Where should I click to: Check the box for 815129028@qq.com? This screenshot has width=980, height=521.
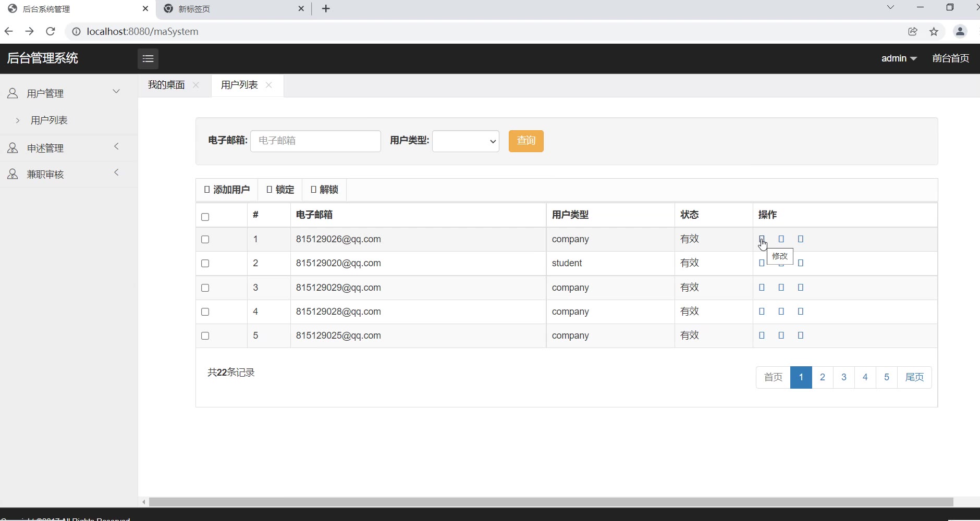[205, 312]
